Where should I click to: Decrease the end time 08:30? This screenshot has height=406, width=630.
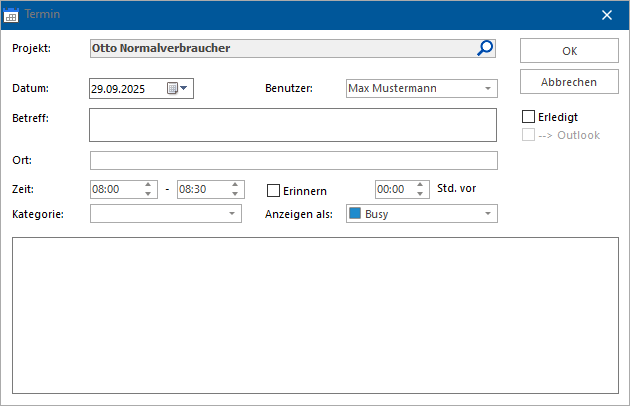click(x=235, y=194)
